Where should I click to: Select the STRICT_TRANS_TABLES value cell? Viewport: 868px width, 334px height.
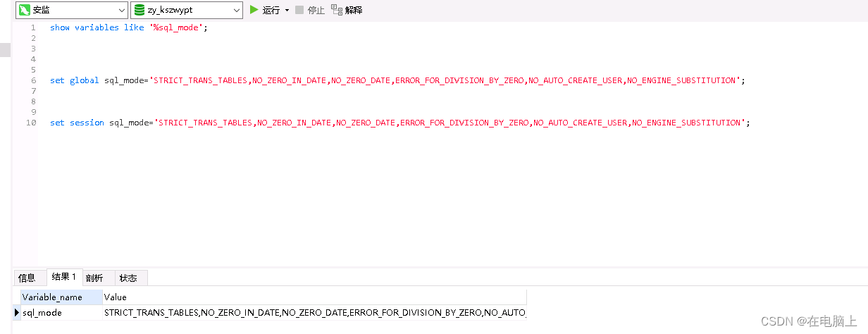[314, 312]
